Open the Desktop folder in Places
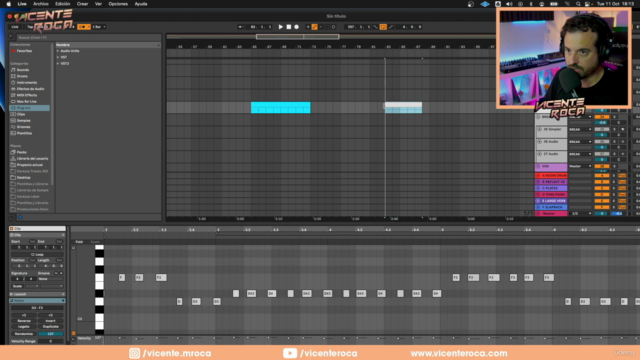This screenshot has width=640, height=360. point(23,178)
